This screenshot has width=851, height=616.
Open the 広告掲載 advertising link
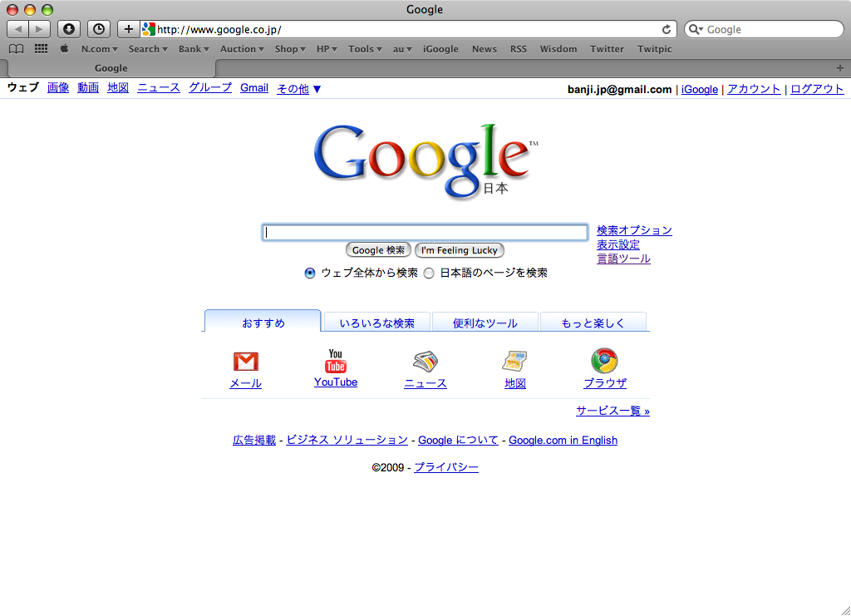(254, 440)
